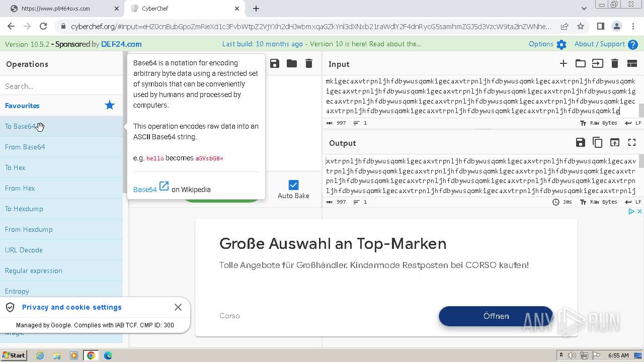
Task: Save output to file icon
Action: (x=581, y=143)
